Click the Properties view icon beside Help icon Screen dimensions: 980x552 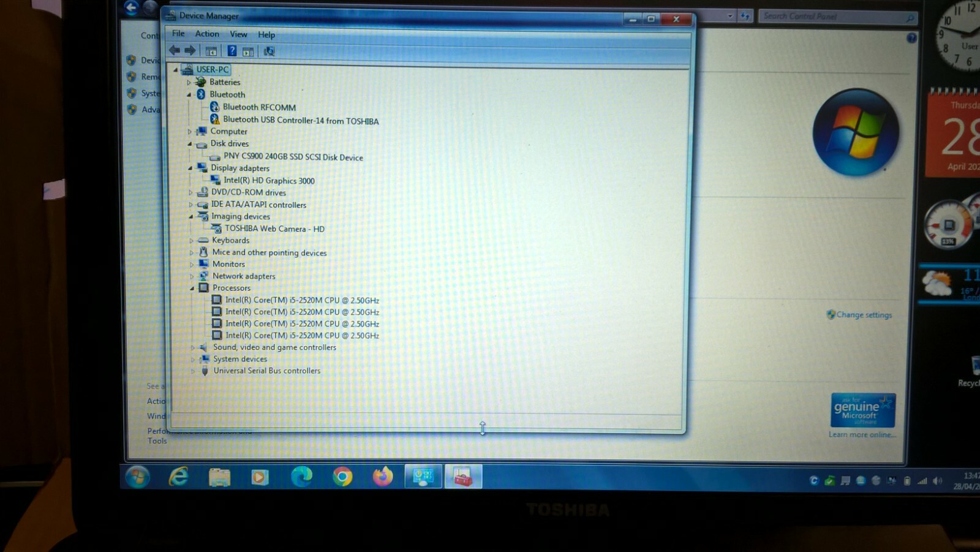coord(248,51)
